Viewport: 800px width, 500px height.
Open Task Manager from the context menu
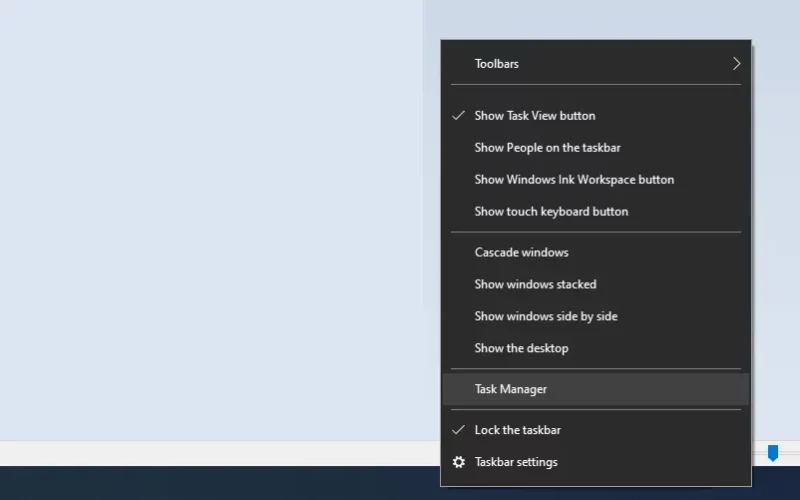[x=596, y=389]
